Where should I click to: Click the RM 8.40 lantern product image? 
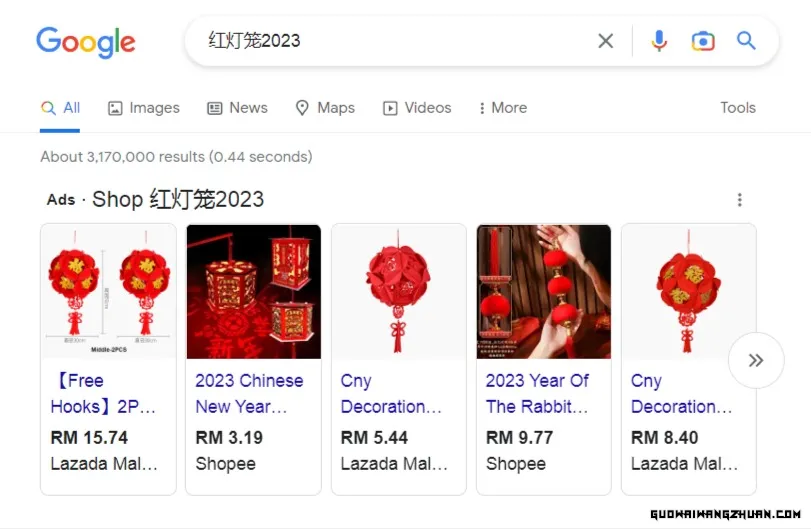(x=688, y=292)
